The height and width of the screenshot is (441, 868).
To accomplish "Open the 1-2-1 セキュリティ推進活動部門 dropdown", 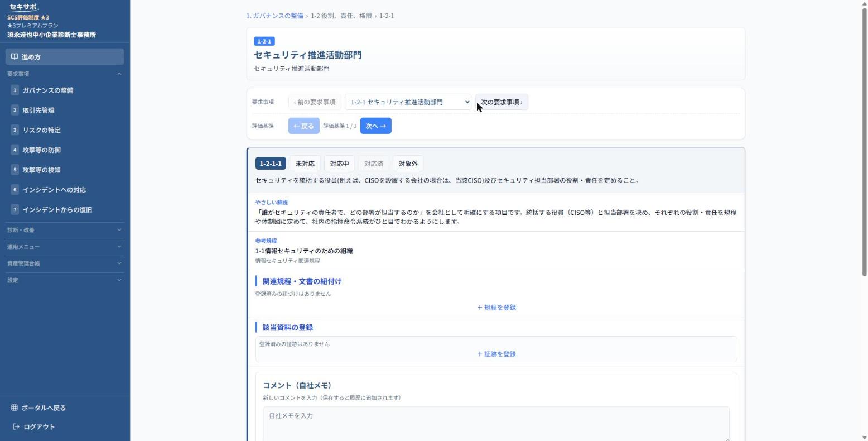I will tap(408, 102).
